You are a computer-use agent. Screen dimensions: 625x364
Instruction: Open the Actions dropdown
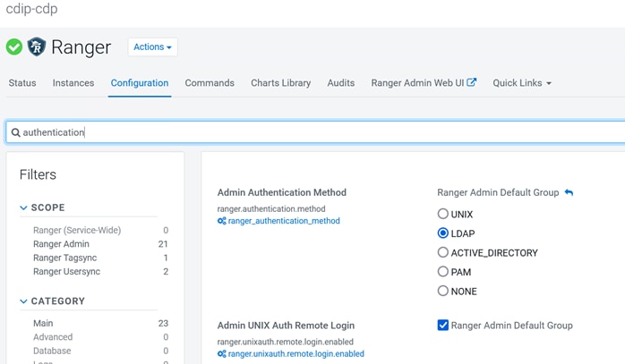[152, 47]
